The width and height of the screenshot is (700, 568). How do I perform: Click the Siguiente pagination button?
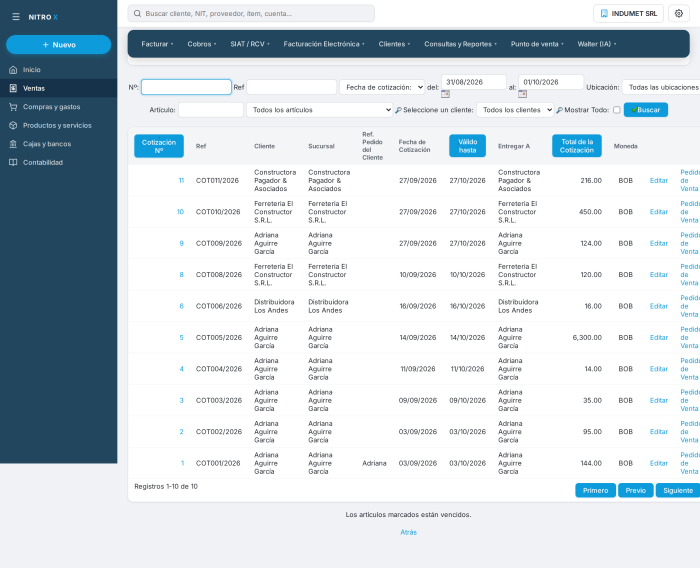tap(678, 490)
